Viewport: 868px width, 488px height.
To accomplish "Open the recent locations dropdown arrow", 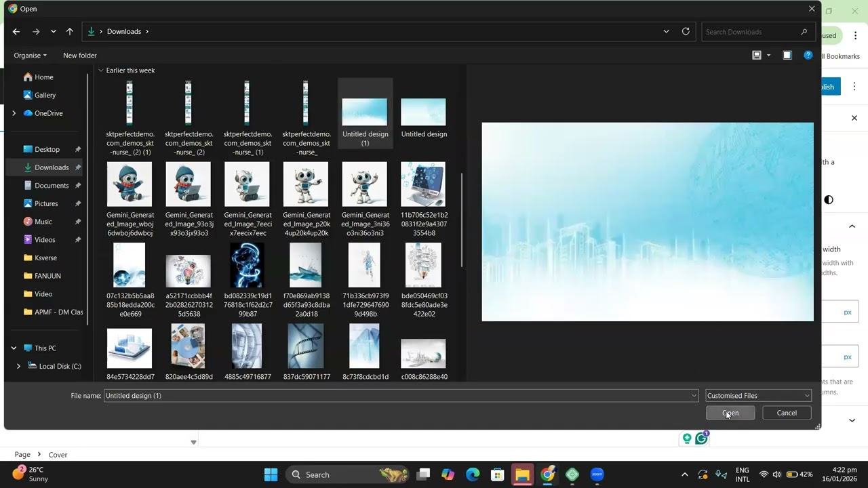I will coord(54,31).
